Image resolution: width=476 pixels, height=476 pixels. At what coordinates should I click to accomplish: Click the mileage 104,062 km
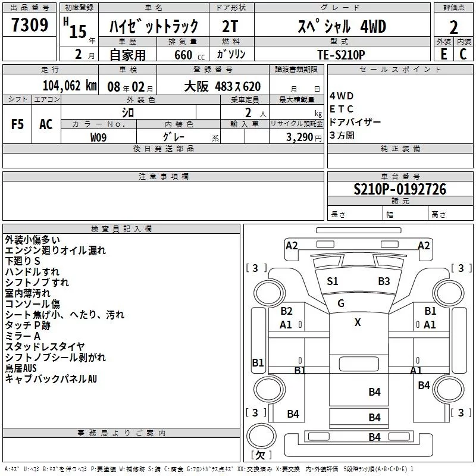click(70, 86)
